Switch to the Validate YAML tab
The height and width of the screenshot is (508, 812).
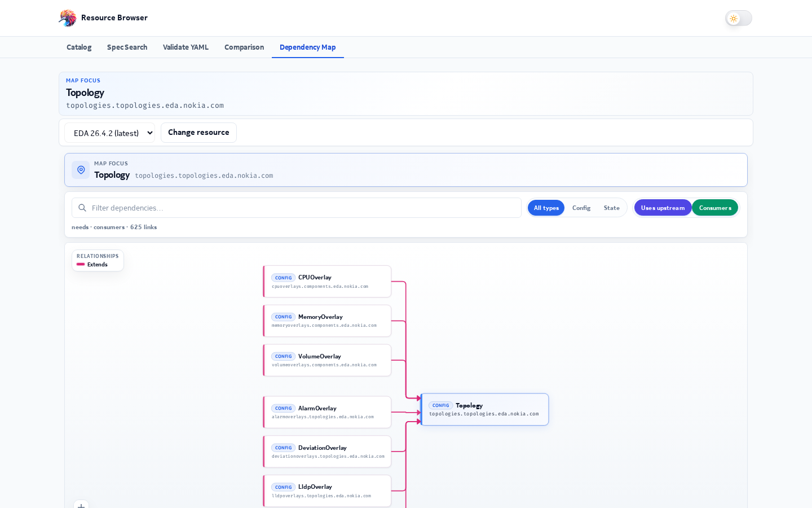[x=186, y=47]
